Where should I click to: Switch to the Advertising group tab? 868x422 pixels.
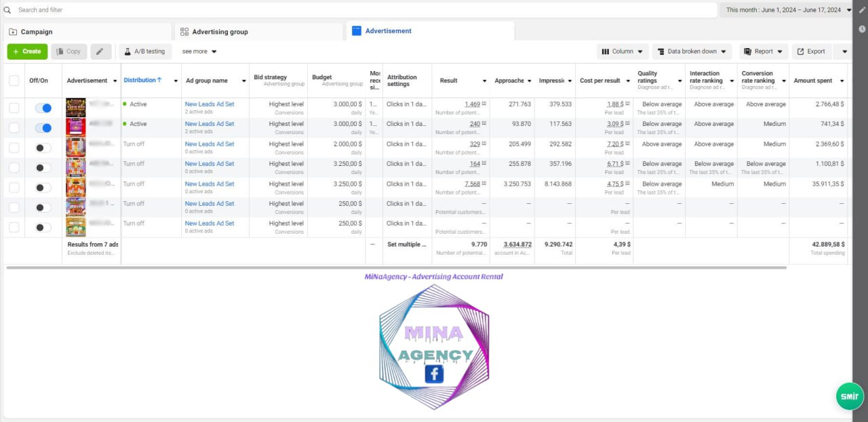tap(260, 32)
